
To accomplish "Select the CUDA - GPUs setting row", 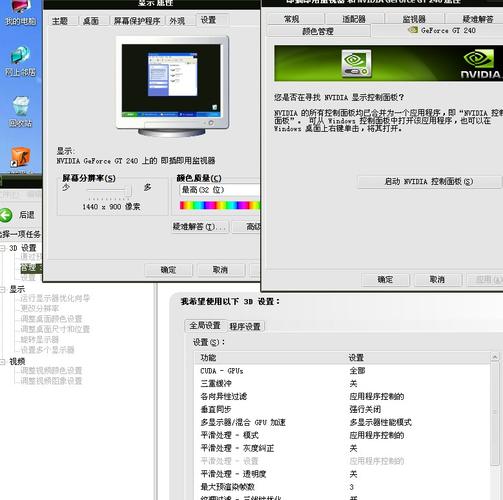I will pos(342,371).
